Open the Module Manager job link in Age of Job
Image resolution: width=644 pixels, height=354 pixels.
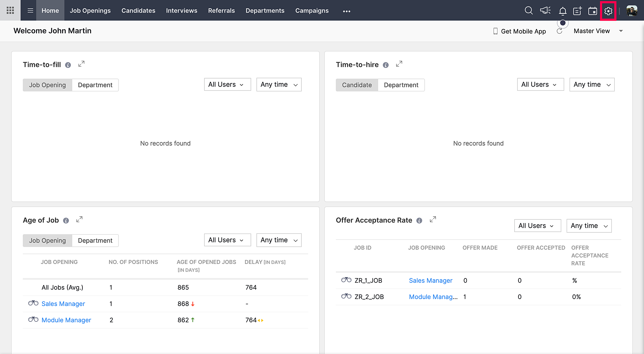[x=66, y=320]
